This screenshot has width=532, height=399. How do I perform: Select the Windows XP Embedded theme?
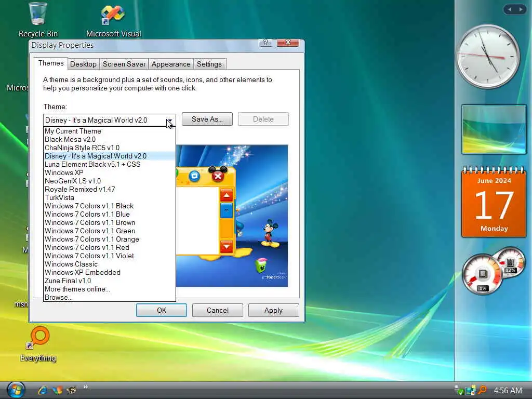pyautogui.click(x=109, y=272)
